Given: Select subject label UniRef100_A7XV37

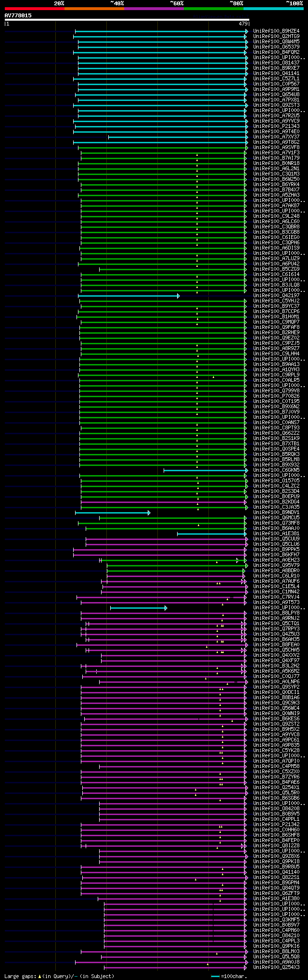Looking at the screenshot, I should (x=276, y=137).
